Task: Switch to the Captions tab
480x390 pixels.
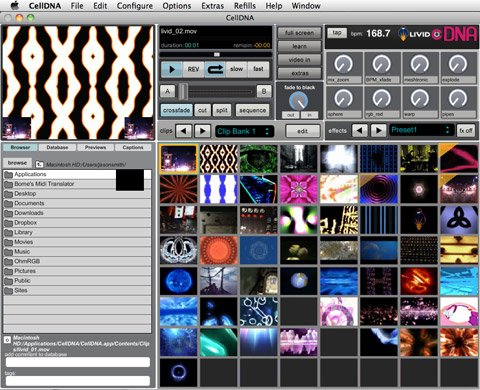Action: point(133,147)
